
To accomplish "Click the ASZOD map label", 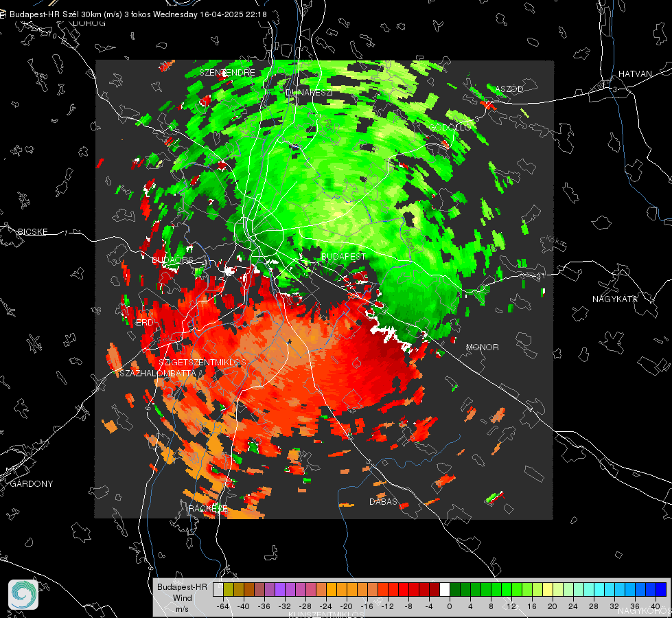I will (509, 89).
